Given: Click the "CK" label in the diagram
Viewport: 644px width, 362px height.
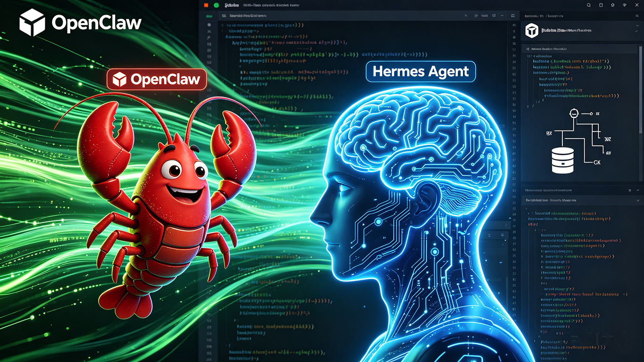Looking at the screenshot, I should click(x=598, y=162).
